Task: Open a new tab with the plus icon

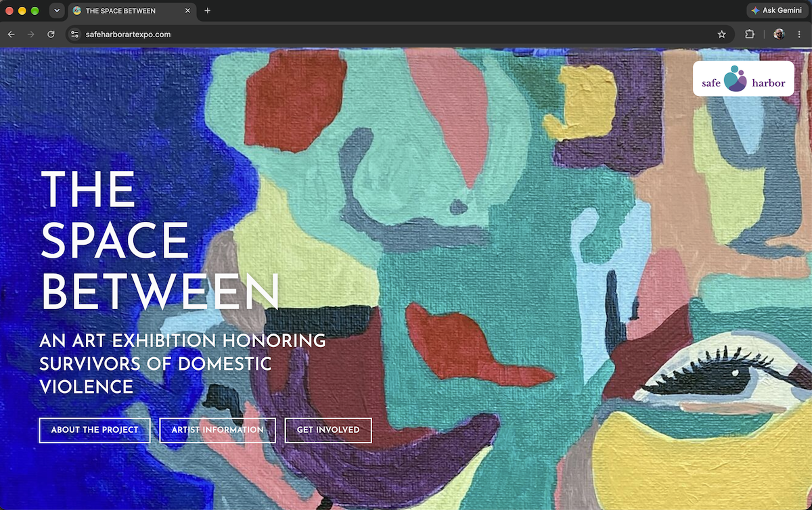Action: [207, 11]
